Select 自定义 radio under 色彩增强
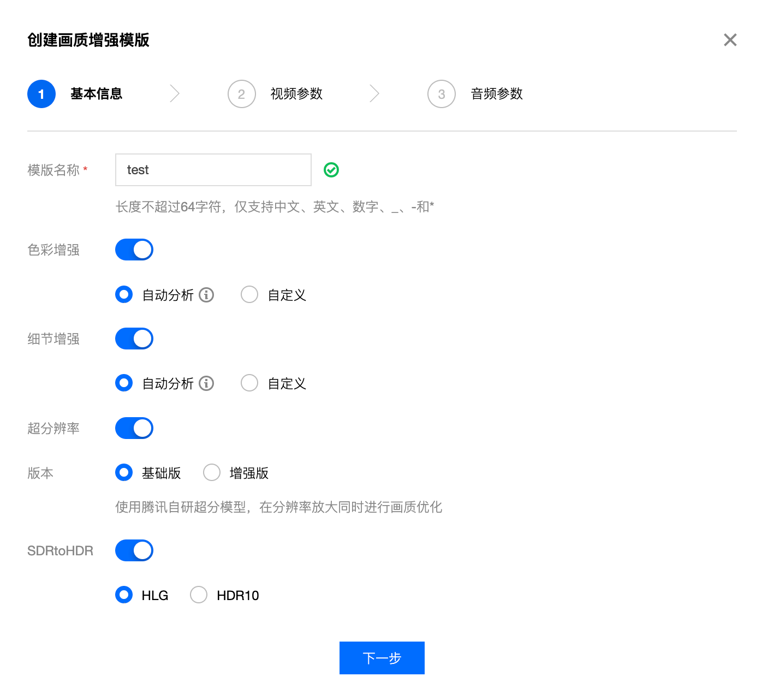Viewport: 762px width, 700px height. pyautogui.click(x=249, y=295)
